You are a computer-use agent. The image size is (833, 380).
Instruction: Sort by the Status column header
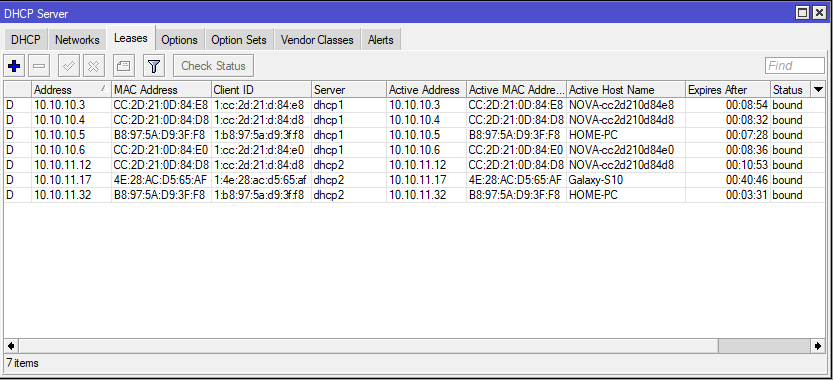[790, 89]
